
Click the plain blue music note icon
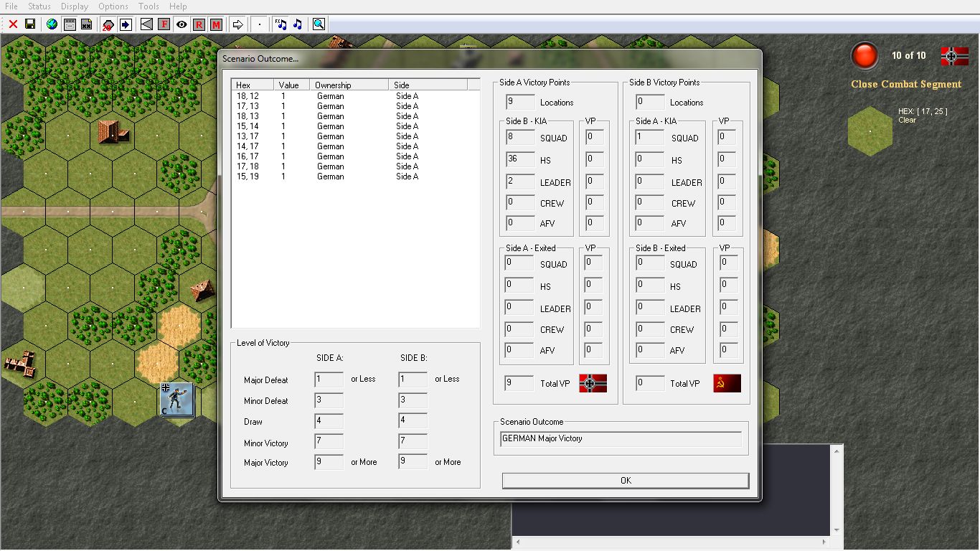pyautogui.click(x=298, y=24)
